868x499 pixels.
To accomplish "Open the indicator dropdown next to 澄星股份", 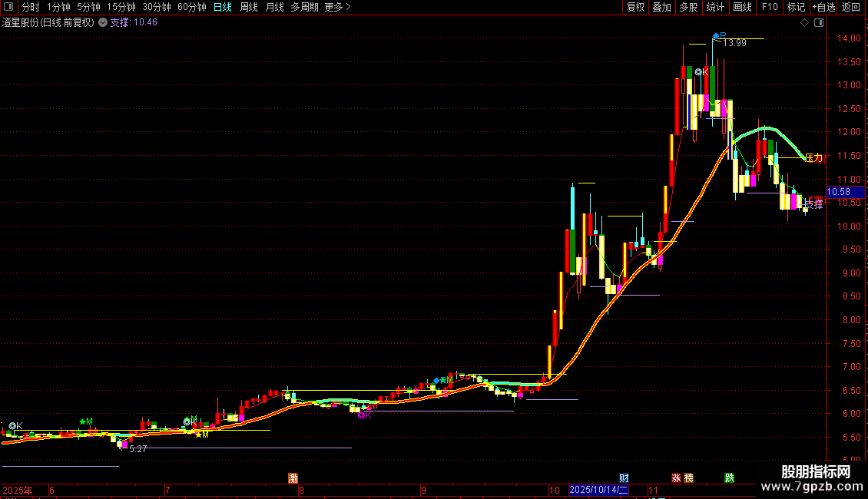I will [x=103, y=23].
